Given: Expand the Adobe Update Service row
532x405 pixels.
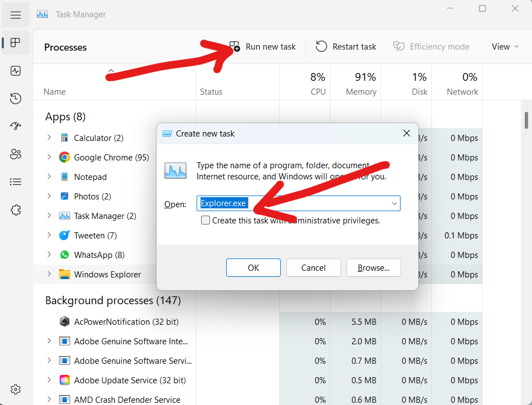Looking at the screenshot, I should pyautogui.click(x=49, y=379).
